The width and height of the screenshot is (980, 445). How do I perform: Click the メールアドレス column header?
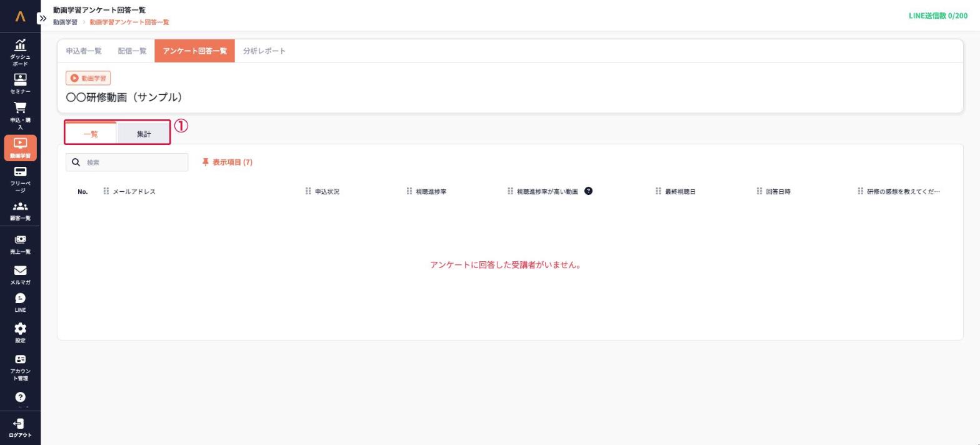[x=134, y=192]
